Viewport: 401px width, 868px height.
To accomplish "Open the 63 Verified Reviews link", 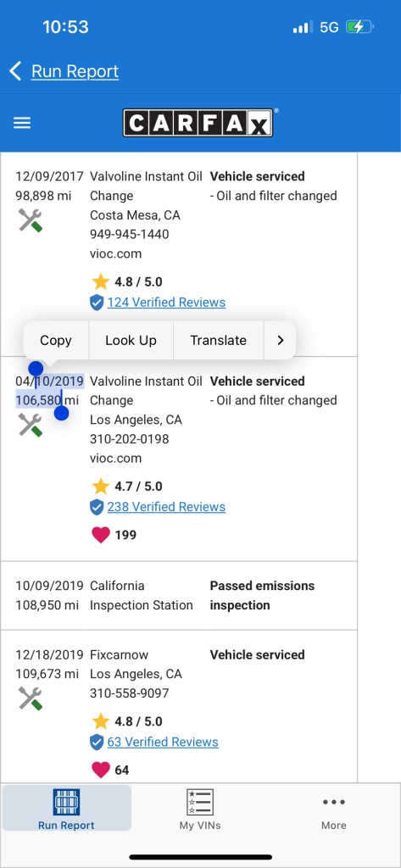I will 163,742.
